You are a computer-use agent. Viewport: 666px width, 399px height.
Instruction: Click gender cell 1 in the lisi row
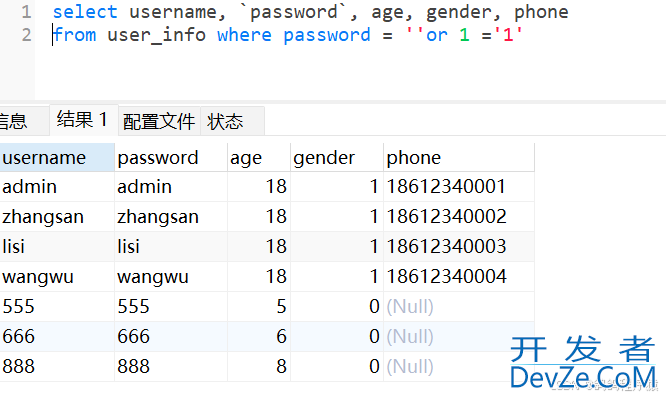point(337,246)
